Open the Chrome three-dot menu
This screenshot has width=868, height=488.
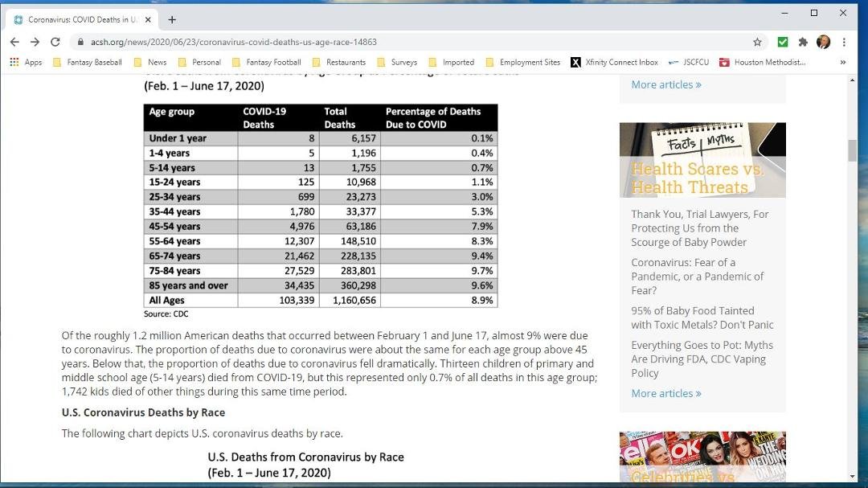click(844, 42)
